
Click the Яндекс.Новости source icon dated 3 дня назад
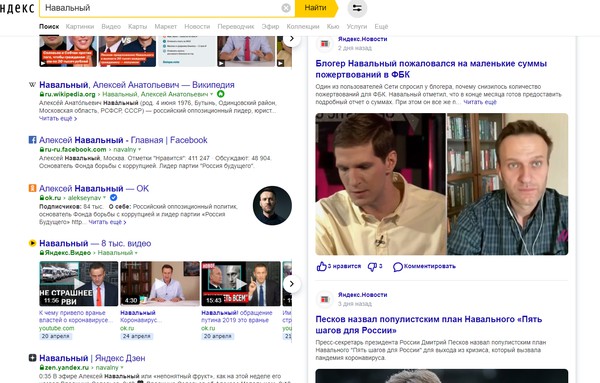click(x=324, y=299)
